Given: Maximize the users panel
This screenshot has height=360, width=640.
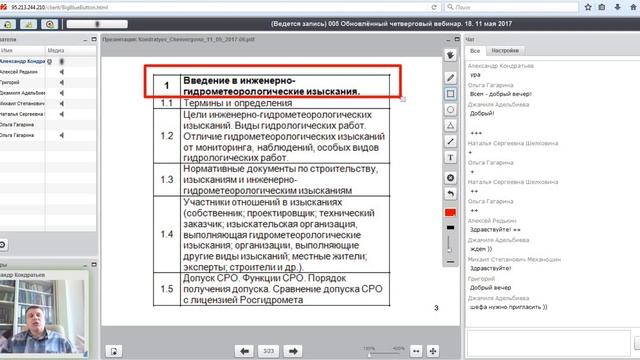Looking at the screenshot, I should click(x=94, y=39).
